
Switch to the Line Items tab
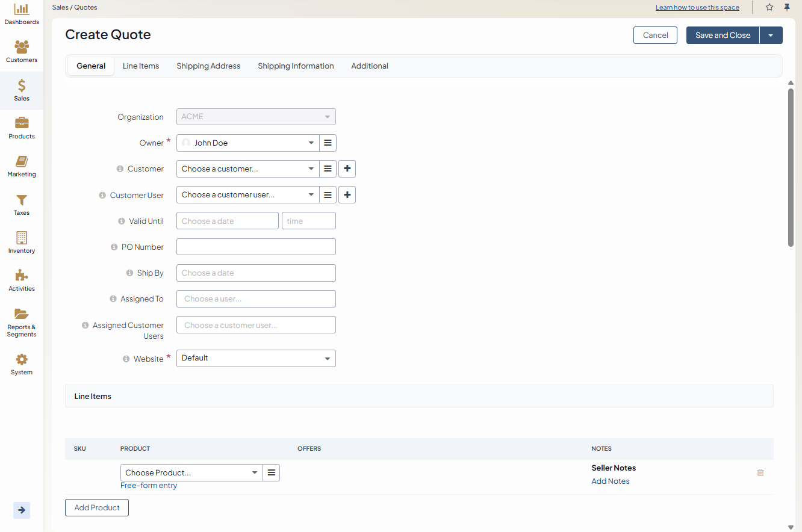(141, 66)
